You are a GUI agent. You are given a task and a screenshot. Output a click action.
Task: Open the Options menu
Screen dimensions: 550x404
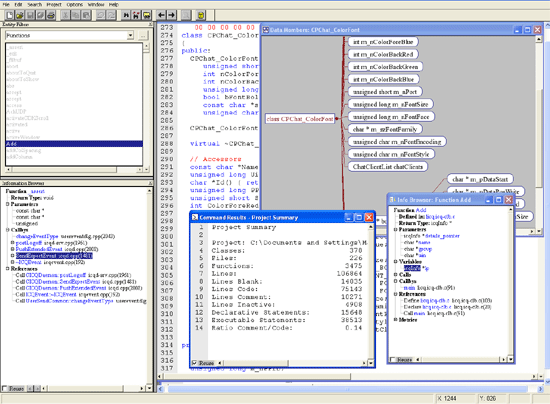pyautogui.click(x=75, y=5)
